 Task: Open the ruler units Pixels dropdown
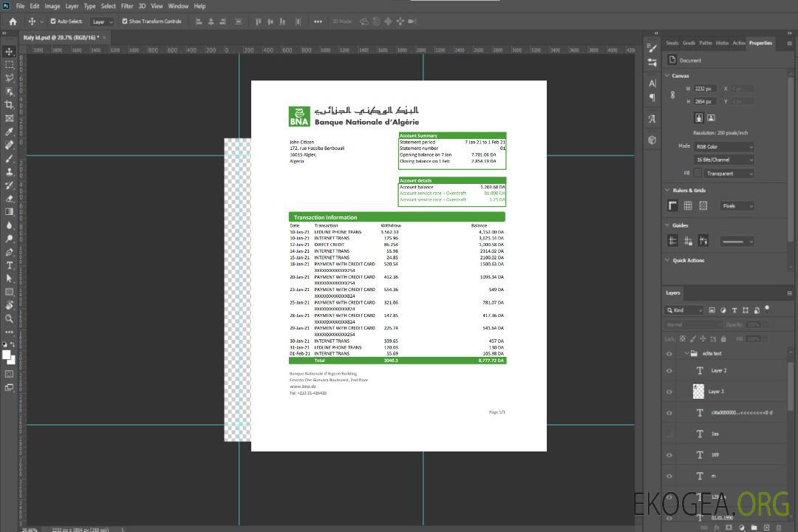coord(737,206)
